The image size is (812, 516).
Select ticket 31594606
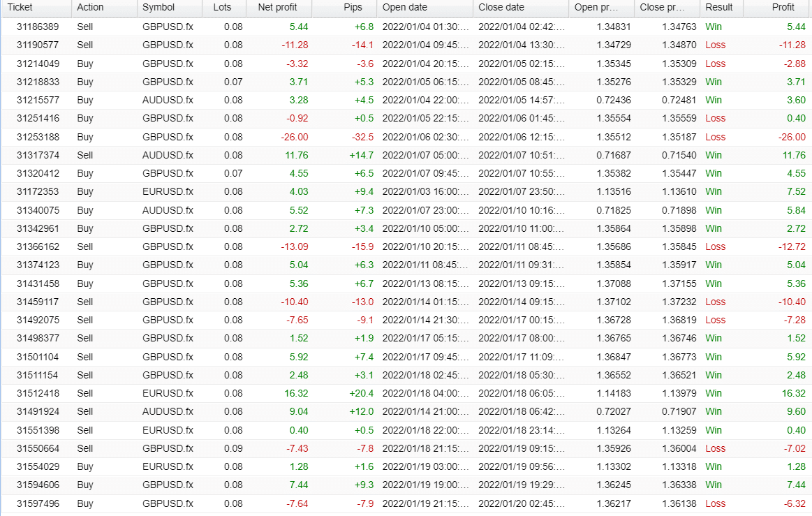point(38,485)
